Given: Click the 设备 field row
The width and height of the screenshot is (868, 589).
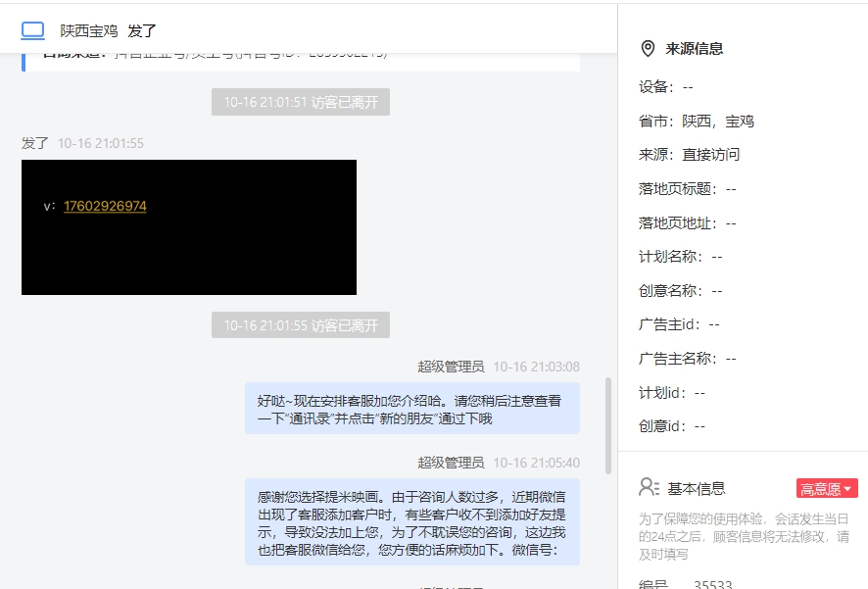Looking at the screenshot, I should click(x=666, y=87).
